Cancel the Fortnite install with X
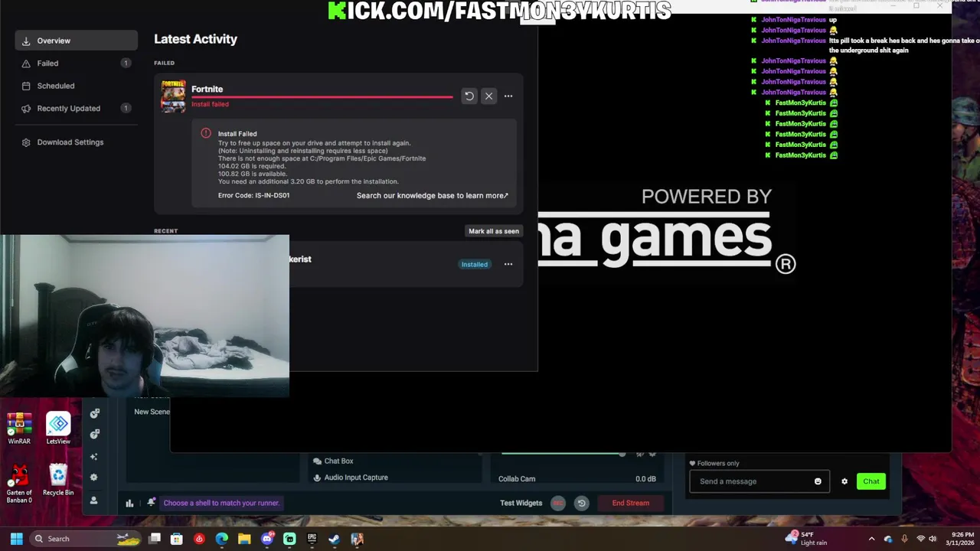Screen dimensions: 980x551 [x=488, y=96]
